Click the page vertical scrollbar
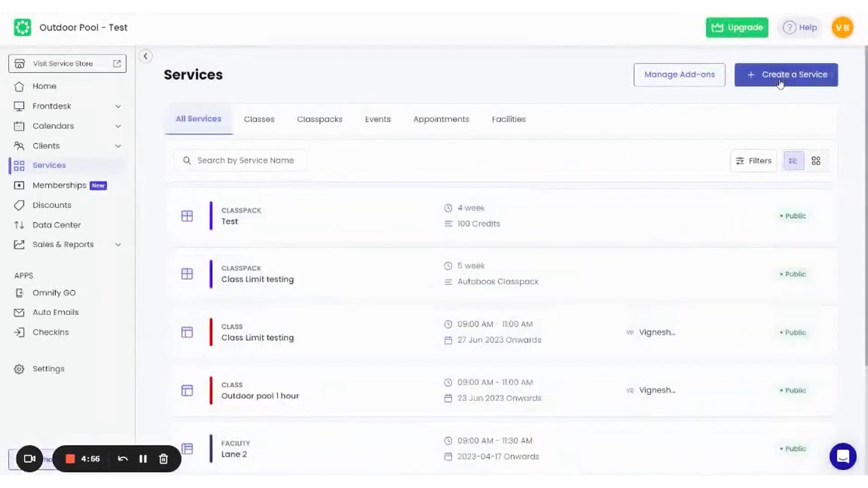868x488 pixels. (866, 206)
